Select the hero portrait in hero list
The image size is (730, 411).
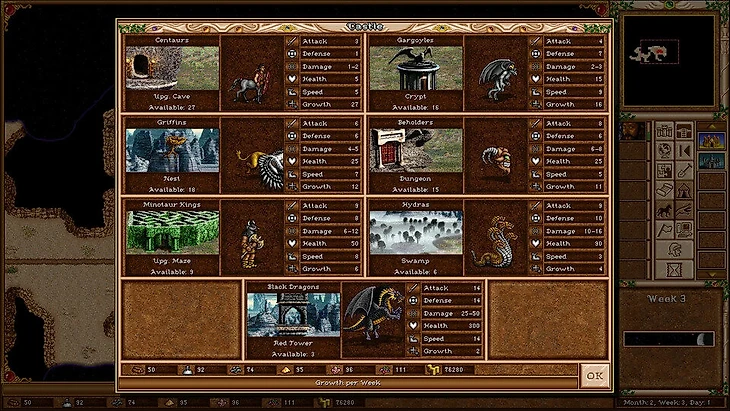[632, 131]
